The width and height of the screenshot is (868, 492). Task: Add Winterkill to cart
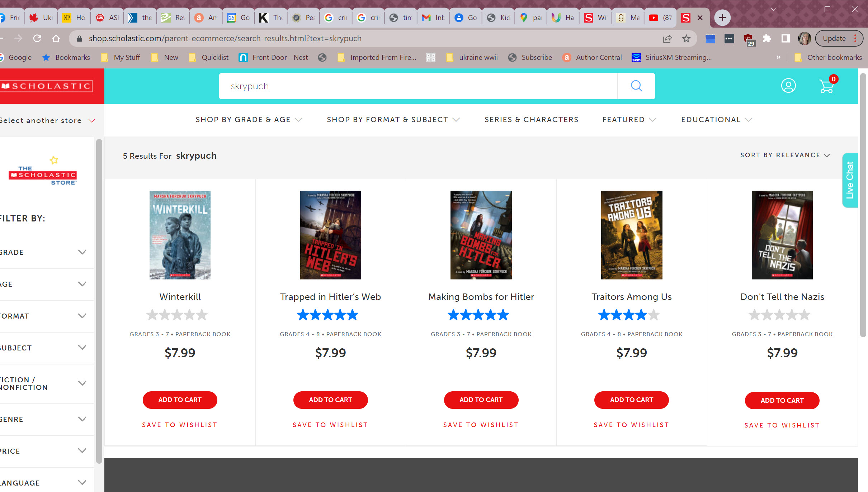[x=180, y=400]
